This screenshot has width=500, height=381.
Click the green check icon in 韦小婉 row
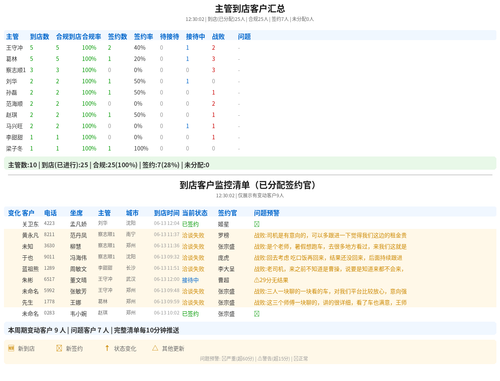click(x=257, y=314)
